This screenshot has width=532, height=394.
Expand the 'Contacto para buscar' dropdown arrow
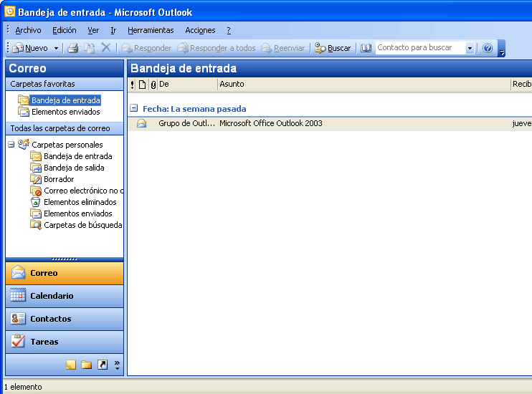(470, 48)
